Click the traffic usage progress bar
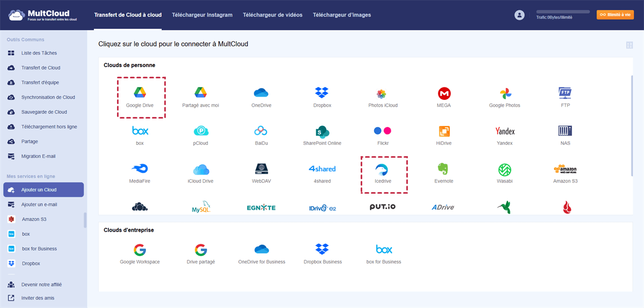 point(563,11)
